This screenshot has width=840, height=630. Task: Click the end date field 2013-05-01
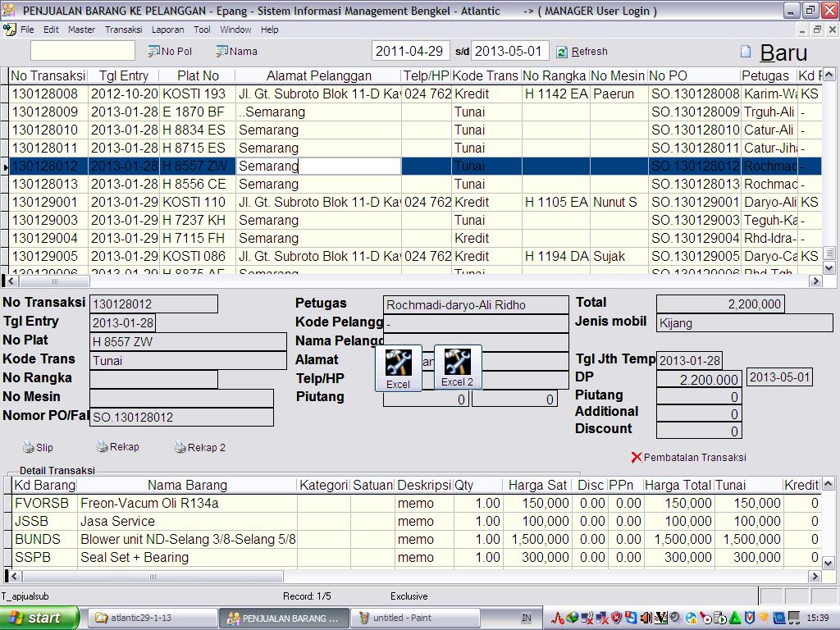point(509,51)
